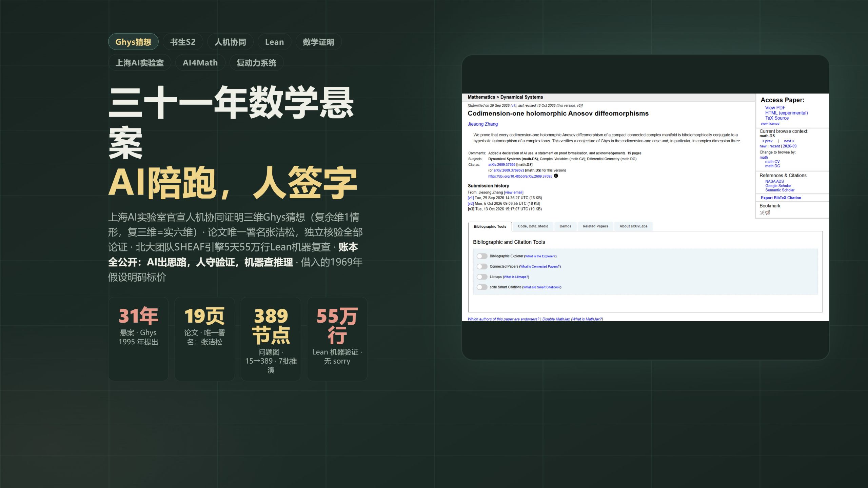Open the Semantic Scholar link
Viewport: 868px width, 488px height.
pos(780,190)
